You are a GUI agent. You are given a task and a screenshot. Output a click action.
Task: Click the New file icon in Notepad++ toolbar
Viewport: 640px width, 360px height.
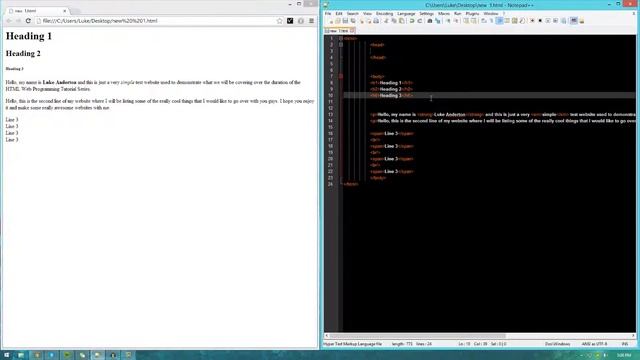coord(330,20)
